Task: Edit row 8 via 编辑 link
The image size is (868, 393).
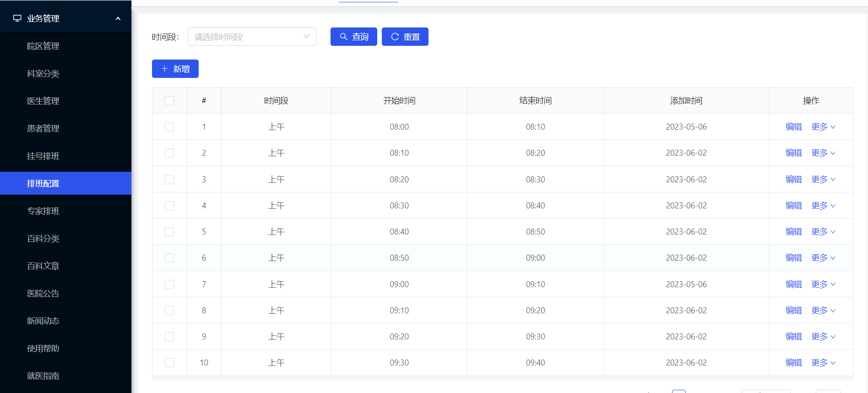Action: point(793,311)
